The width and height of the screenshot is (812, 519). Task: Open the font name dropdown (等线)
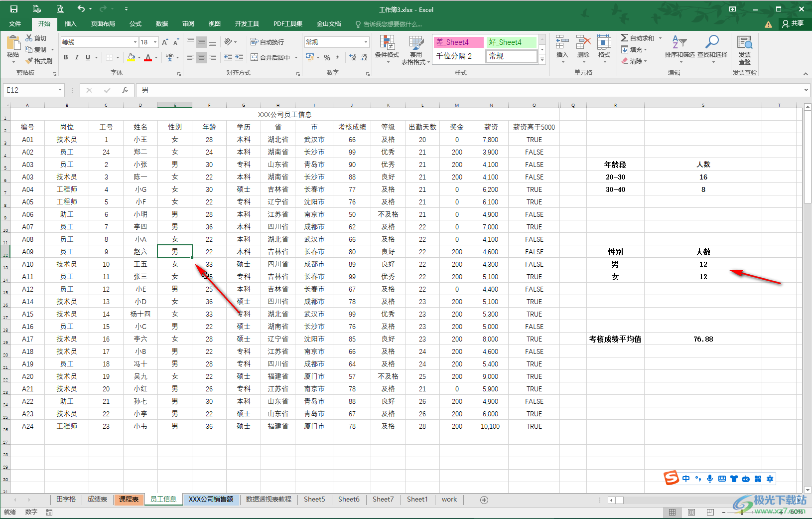(135, 42)
